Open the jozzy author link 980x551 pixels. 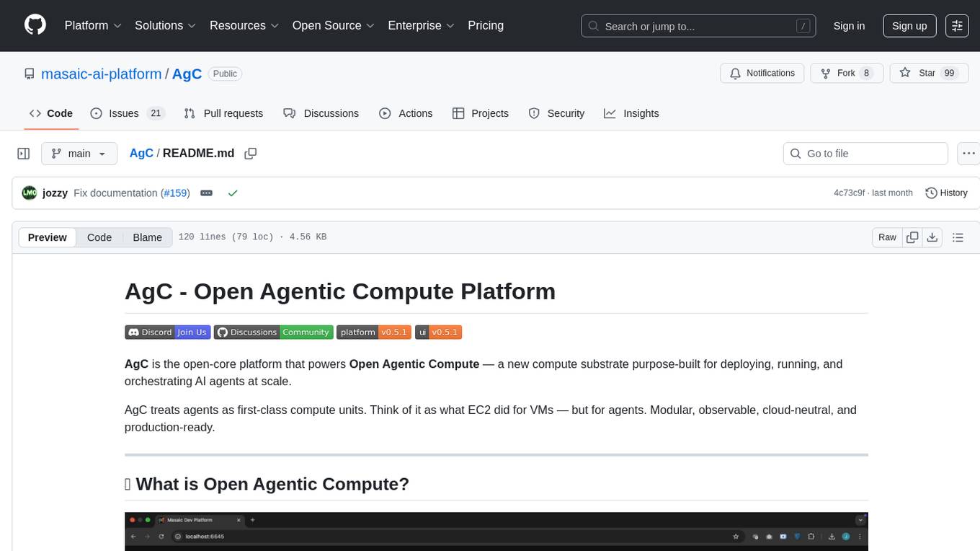[55, 193]
